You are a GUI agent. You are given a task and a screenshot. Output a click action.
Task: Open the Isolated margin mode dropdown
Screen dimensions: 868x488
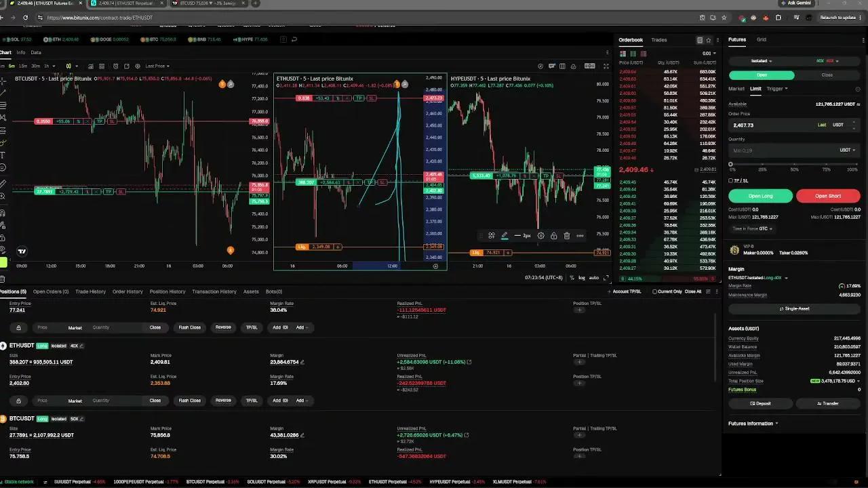pyautogui.click(x=761, y=61)
